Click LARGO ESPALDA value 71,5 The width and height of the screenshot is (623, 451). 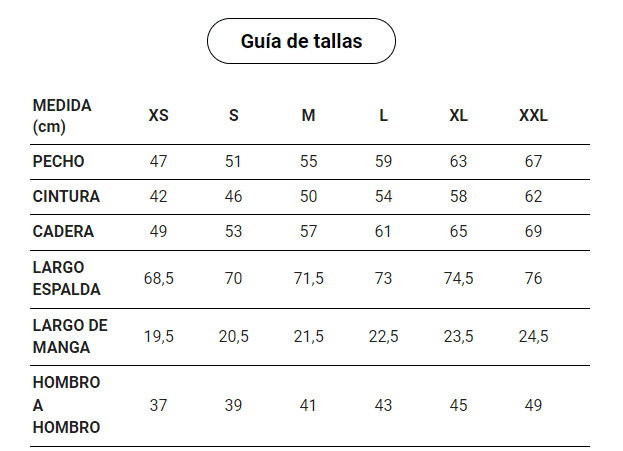click(308, 278)
